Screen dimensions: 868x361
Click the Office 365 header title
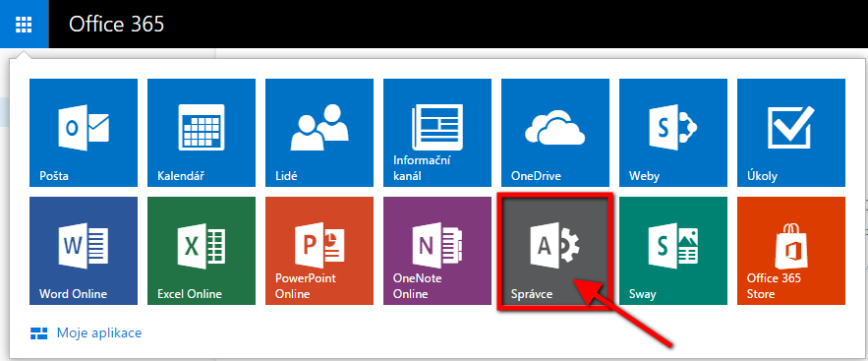tap(116, 24)
